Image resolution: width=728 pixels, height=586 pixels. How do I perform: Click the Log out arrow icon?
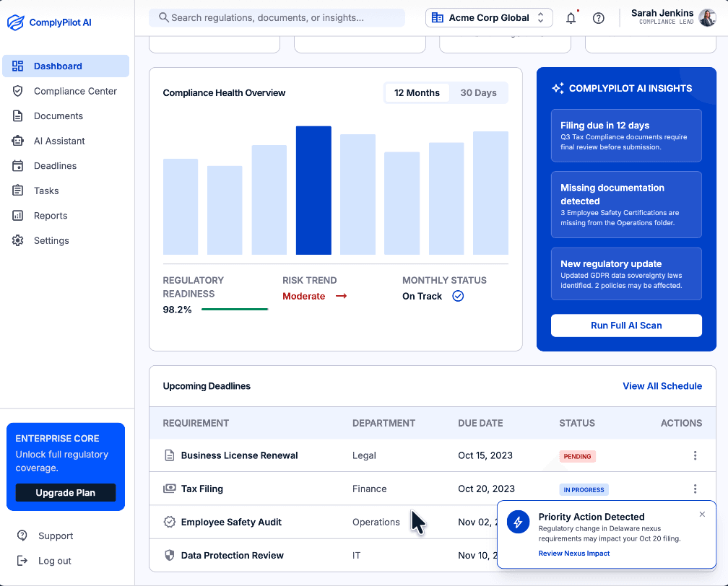click(22, 561)
